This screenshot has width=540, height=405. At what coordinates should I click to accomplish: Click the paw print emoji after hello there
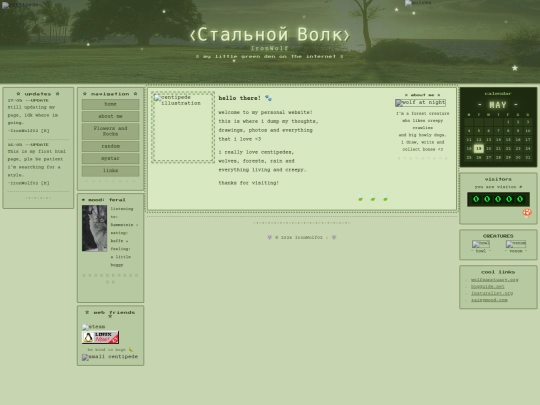pyautogui.click(x=268, y=98)
